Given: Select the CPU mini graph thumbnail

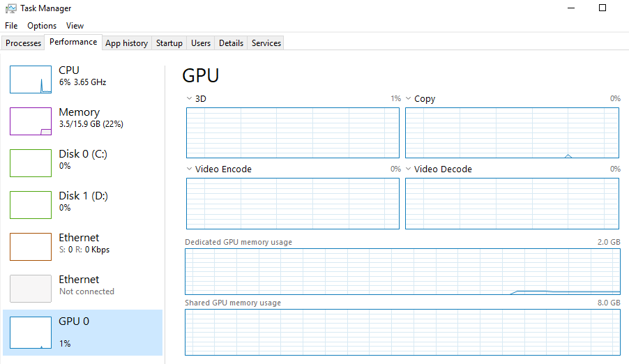Looking at the screenshot, I should pos(31,79).
